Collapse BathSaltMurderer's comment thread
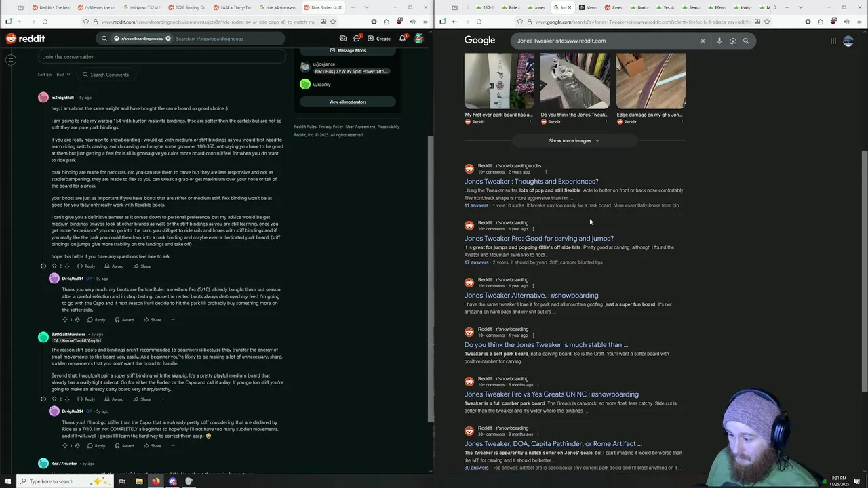The height and width of the screenshot is (488, 868). [x=43, y=399]
